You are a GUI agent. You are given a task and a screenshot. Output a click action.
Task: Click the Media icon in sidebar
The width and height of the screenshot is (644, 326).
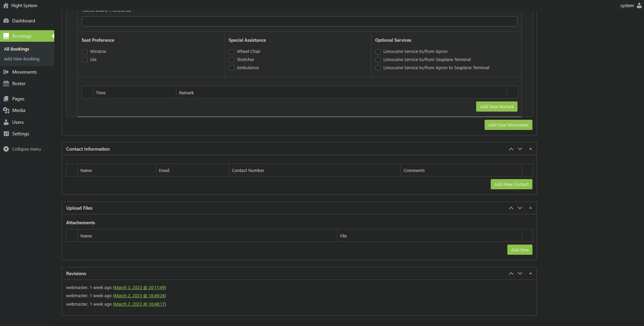click(x=6, y=110)
